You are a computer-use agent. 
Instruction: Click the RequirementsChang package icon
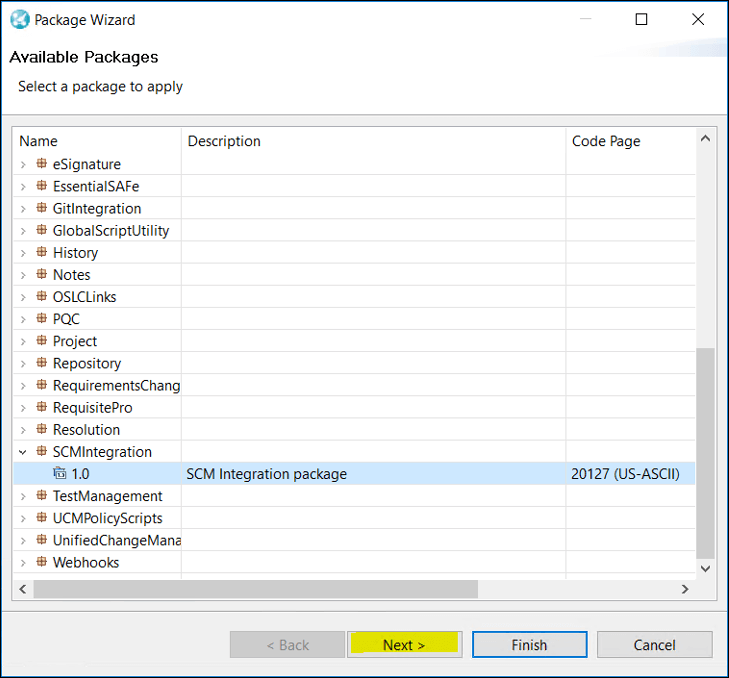tap(42, 385)
